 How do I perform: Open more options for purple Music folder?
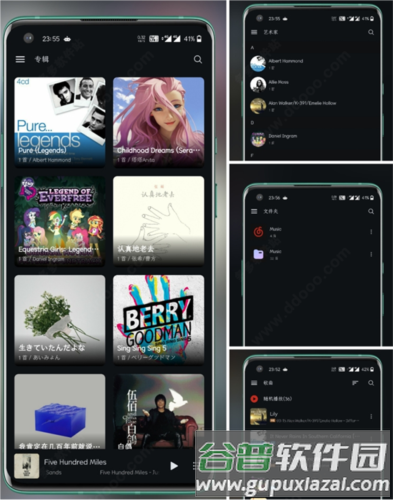coord(371,254)
